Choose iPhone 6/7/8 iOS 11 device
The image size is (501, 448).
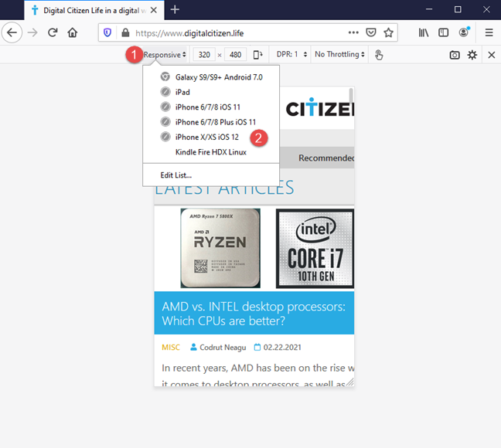[x=211, y=107]
